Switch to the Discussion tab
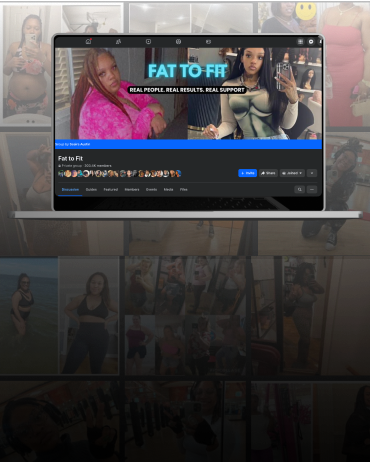Viewport: 370px width, 462px height. click(x=70, y=189)
